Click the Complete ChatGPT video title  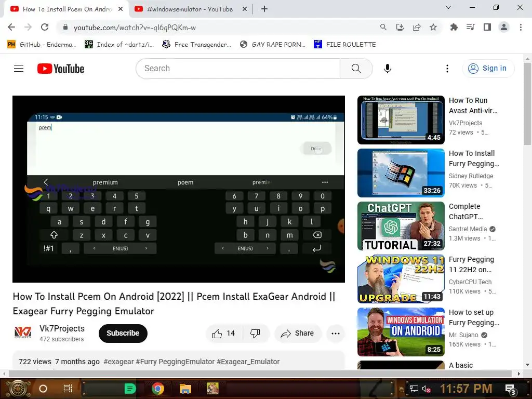click(465, 211)
